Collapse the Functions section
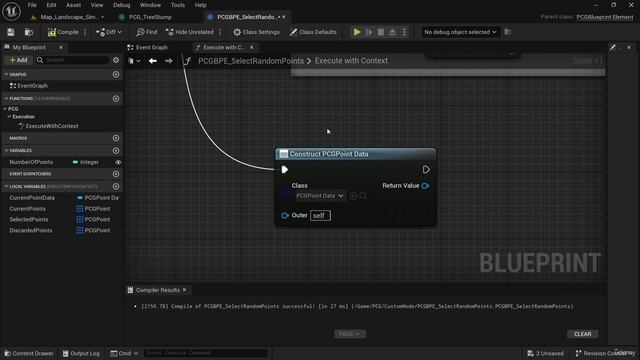 tap(6, 98)
